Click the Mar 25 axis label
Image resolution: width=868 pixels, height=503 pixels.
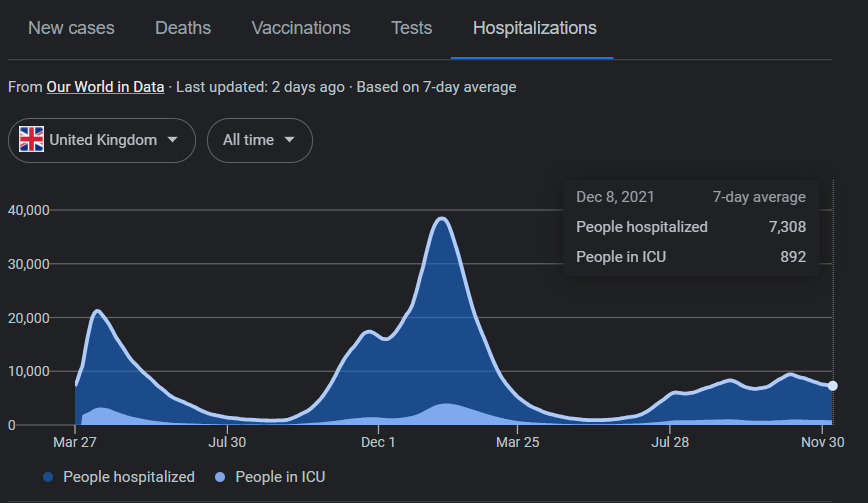[x=518, y=442]
